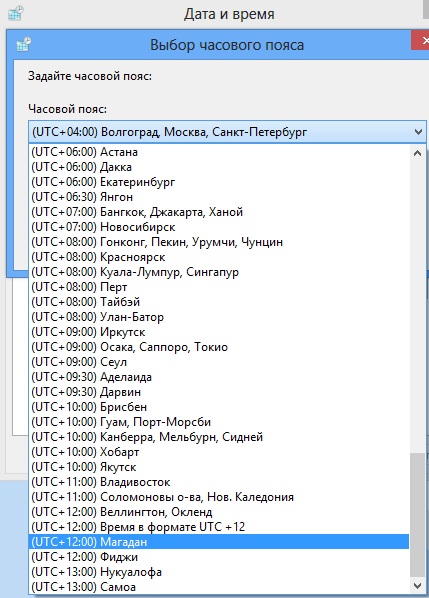
Task: Click the scroll down arrow in list
Action: 418,585
